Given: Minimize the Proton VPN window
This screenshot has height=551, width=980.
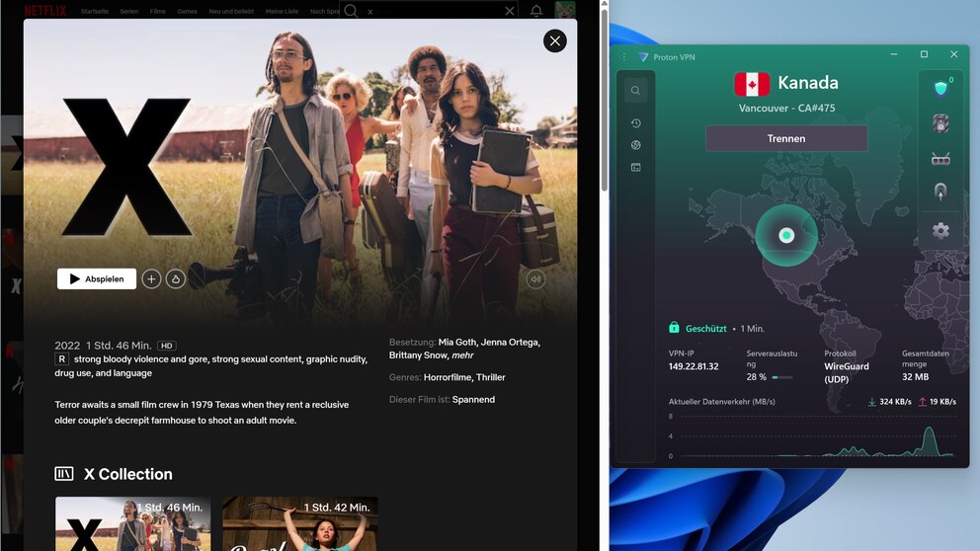Looking at the screenshot, I should point(894,54).
